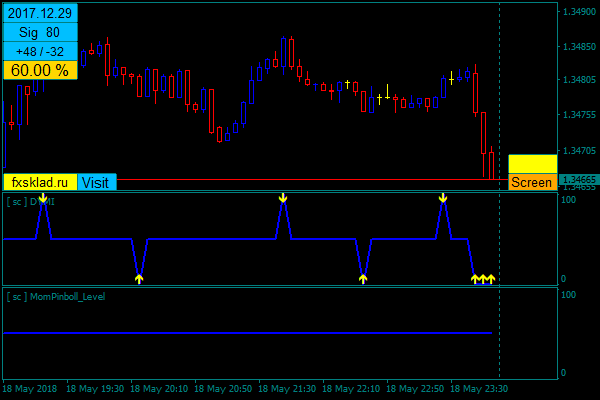Click the DYMI down arrow near 22:50

443,198
